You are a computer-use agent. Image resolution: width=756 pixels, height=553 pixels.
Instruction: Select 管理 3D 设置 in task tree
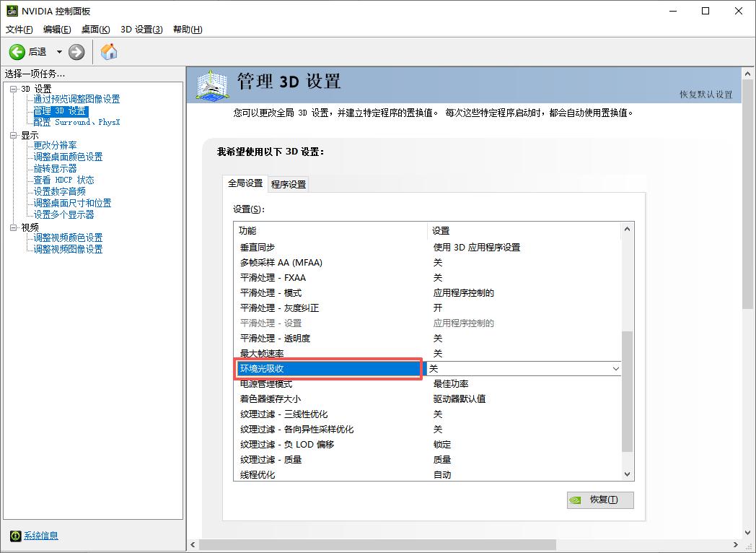coord(61,110)
